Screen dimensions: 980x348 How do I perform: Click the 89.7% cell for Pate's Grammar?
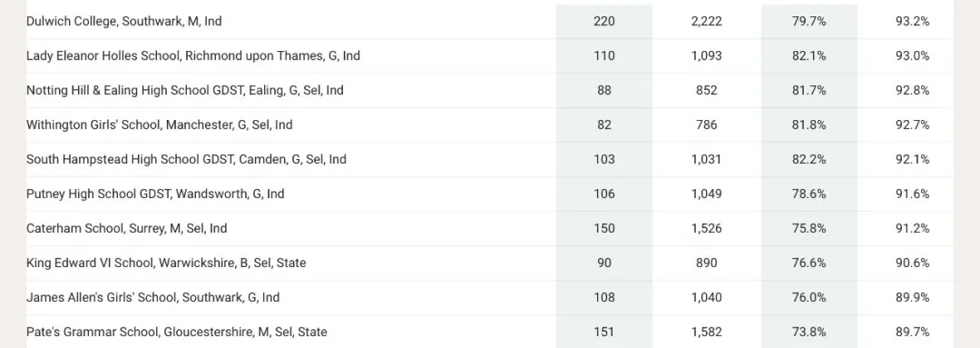[912, 332]
